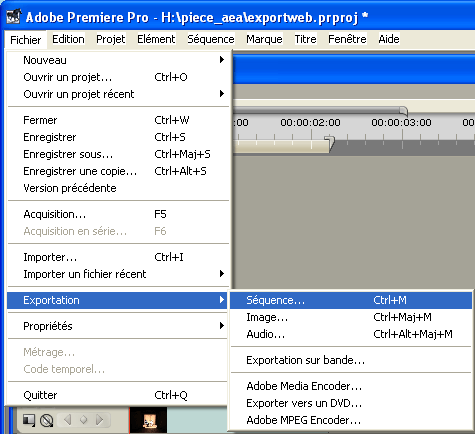This screenshot has width=475, height=434.
Task: Choose Exporter vers un DVD...
Action: [351, 403]
